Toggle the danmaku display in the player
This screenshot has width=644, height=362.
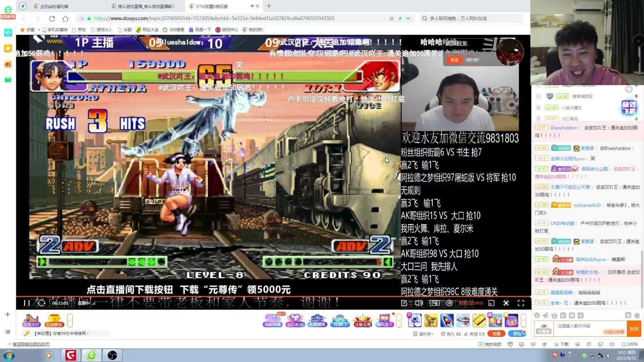tap(434, 303)
